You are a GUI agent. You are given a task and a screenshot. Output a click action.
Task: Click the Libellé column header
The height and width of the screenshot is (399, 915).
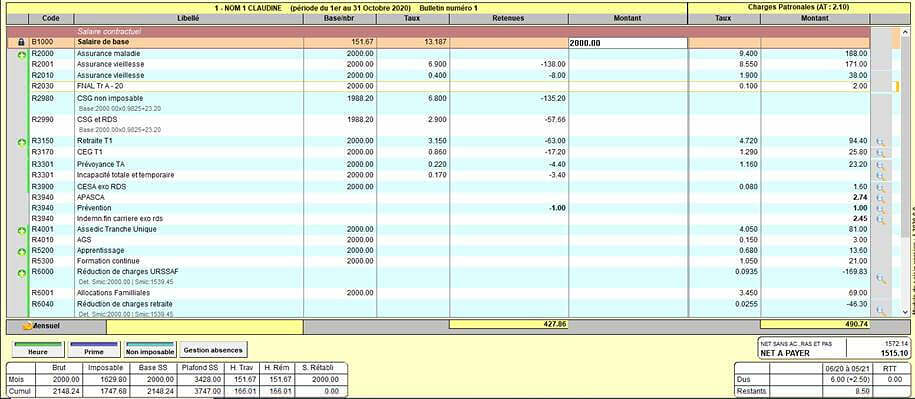[x=188, y=19]
